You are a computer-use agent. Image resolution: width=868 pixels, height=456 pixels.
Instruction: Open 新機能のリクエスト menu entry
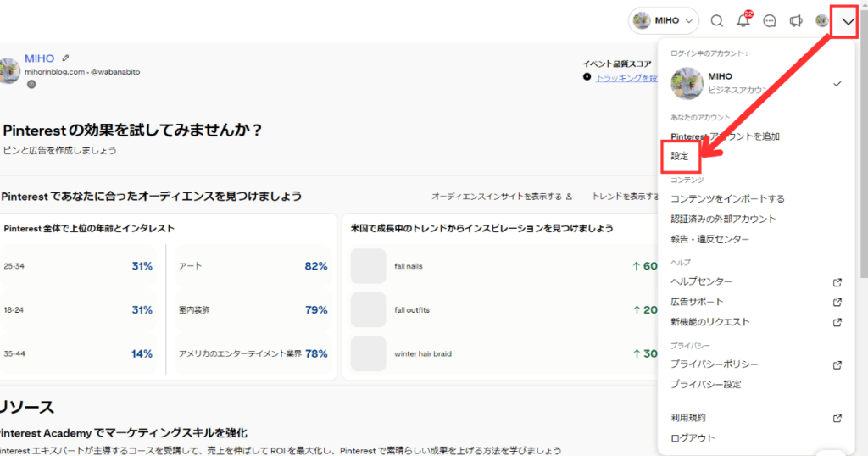click(x=709, y=321)
